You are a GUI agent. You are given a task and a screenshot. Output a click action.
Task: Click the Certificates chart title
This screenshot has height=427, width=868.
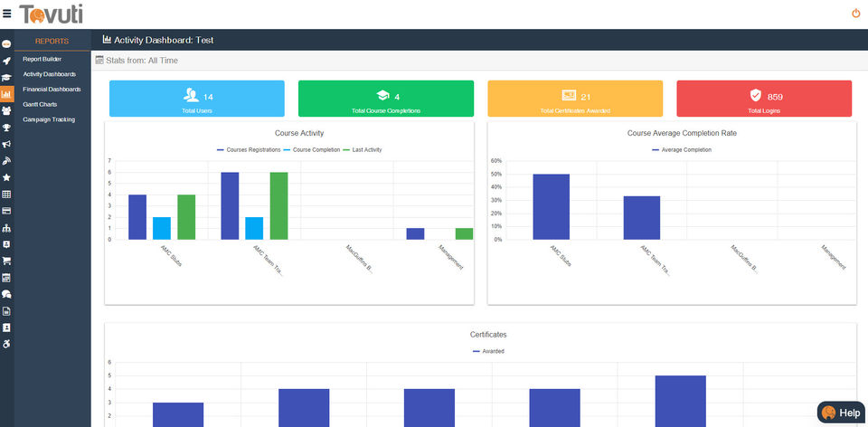[488, 335]
